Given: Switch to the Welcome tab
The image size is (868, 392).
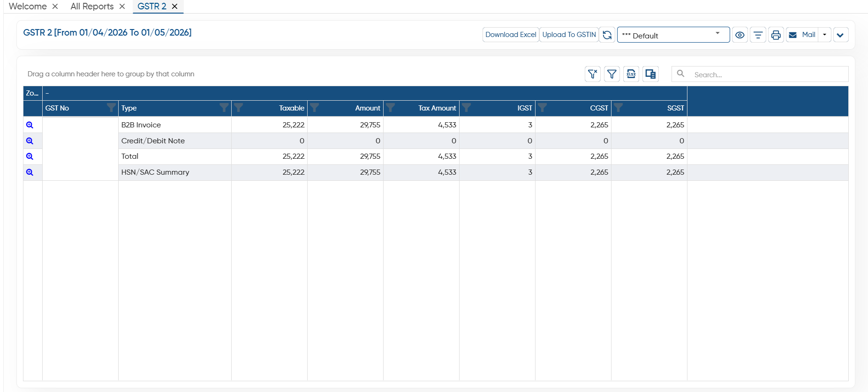Looking at the screenshot, I should pyautogui.click(x=28, y=7).
